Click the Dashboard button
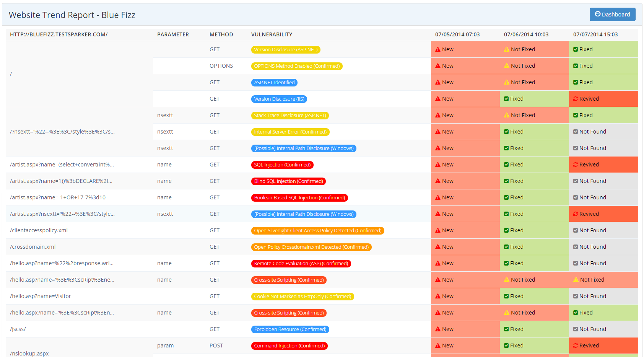Image resolution: width=644 pixels, height=357 pixels. point(612,15)
